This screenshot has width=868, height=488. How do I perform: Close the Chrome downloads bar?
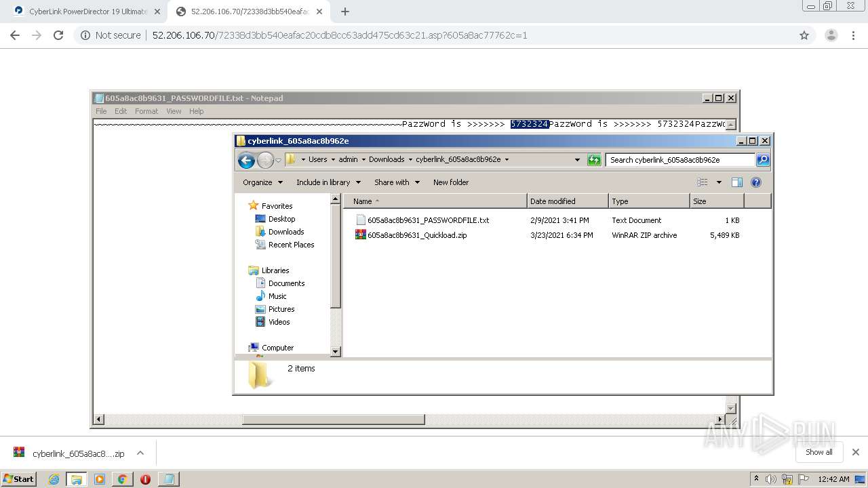pyautogui.click(x=856, y=452)
